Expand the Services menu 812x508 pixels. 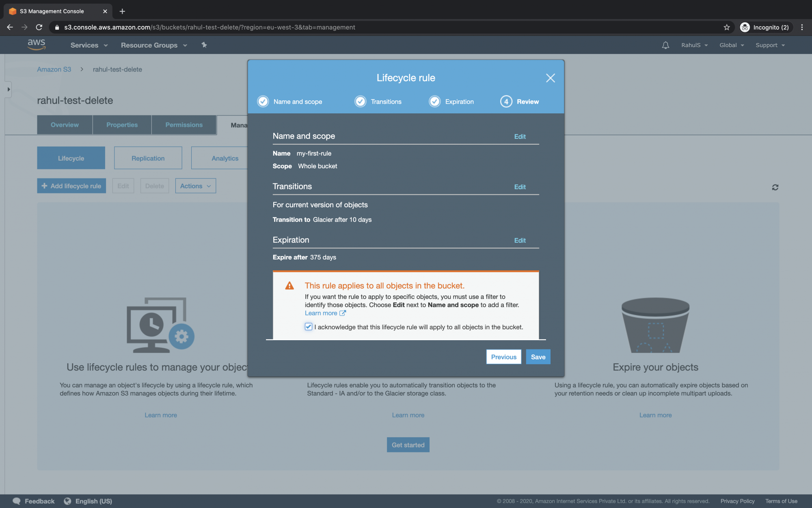(x=88, y=45)
